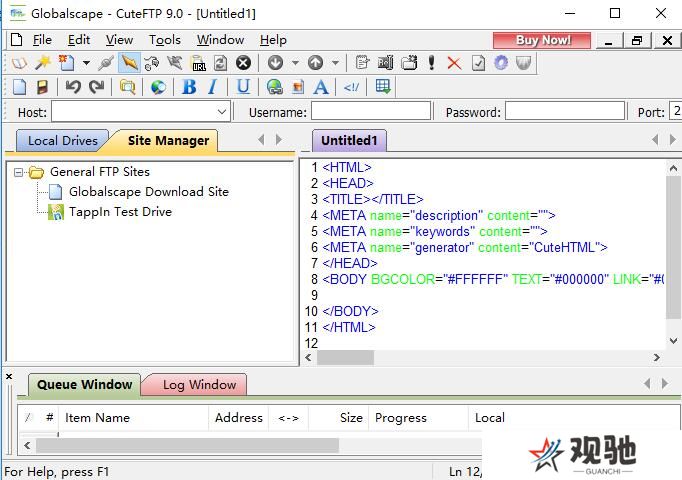
Task: Click the Font letter A icon
Action: pos(321,87)
